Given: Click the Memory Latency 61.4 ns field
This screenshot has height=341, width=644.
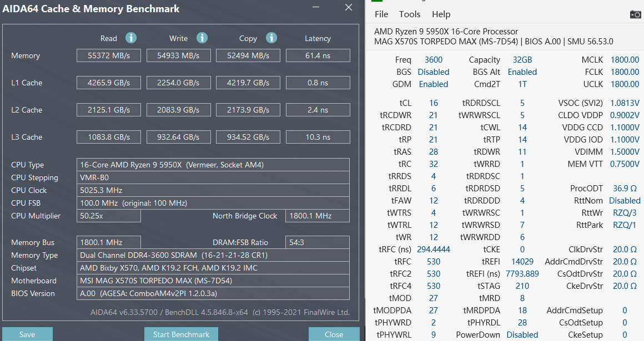Looking at the screenshot, I should tap(318, 55).
